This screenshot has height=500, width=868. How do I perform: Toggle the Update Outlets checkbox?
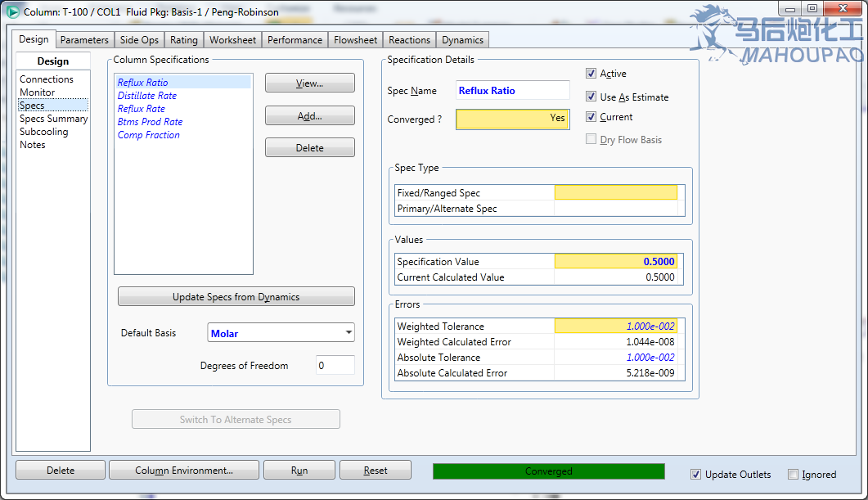[696, 475]
